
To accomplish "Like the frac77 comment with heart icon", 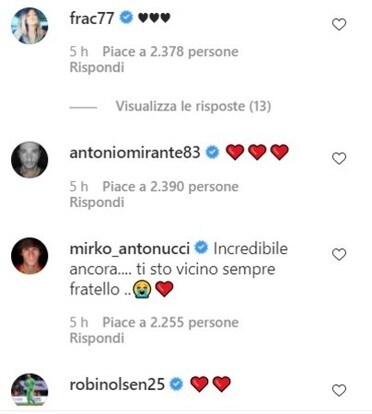I will (339, 24).
